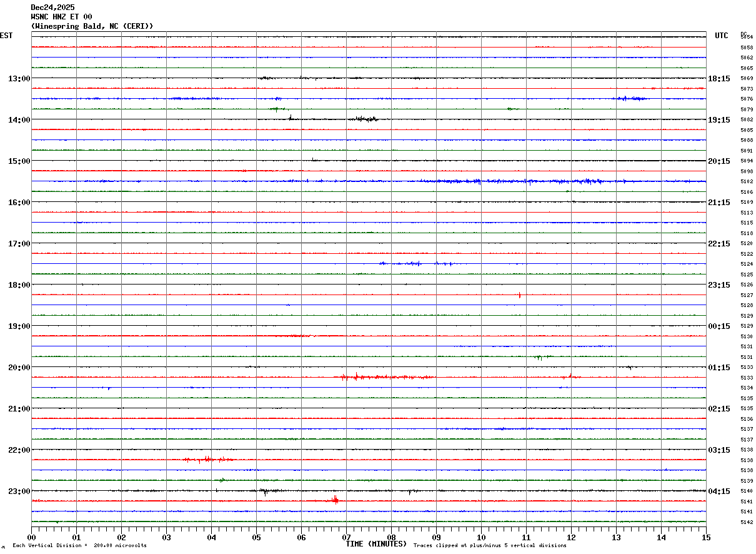The height and width of the screenshot is (554, 756).
Task: Select the 15:00 EST row label
Action: (19, 161)
